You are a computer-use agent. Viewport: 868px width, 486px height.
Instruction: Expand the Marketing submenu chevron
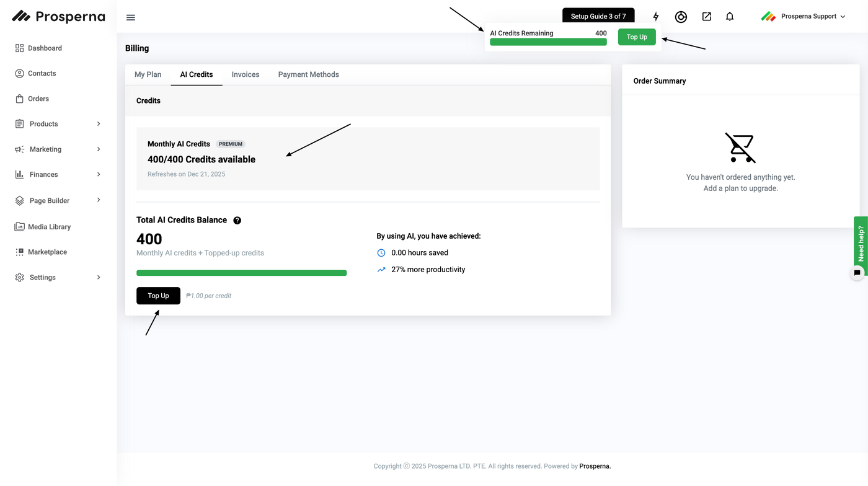99,149
